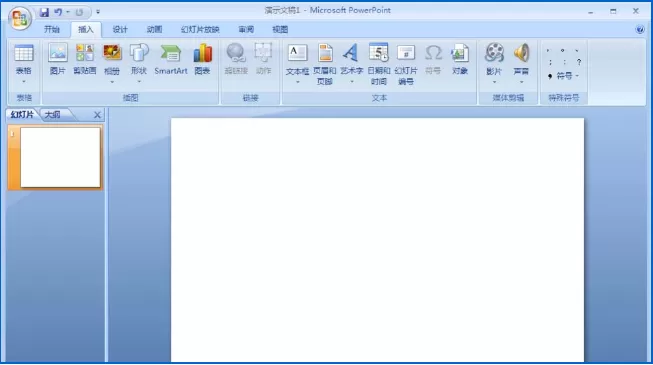
Task: Insert 幻灯片编号 slide number
Action: click(x=406, y=64)
